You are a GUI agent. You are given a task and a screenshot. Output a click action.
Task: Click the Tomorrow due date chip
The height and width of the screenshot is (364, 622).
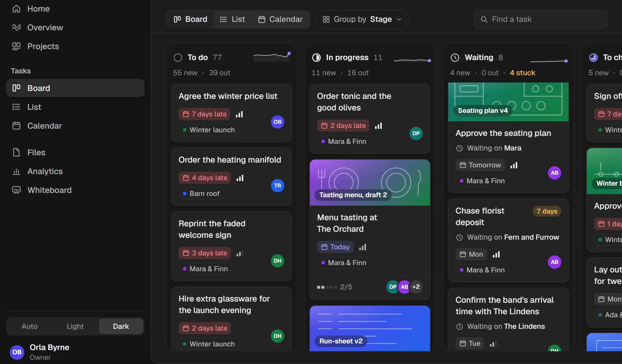[x=480, y=165]
